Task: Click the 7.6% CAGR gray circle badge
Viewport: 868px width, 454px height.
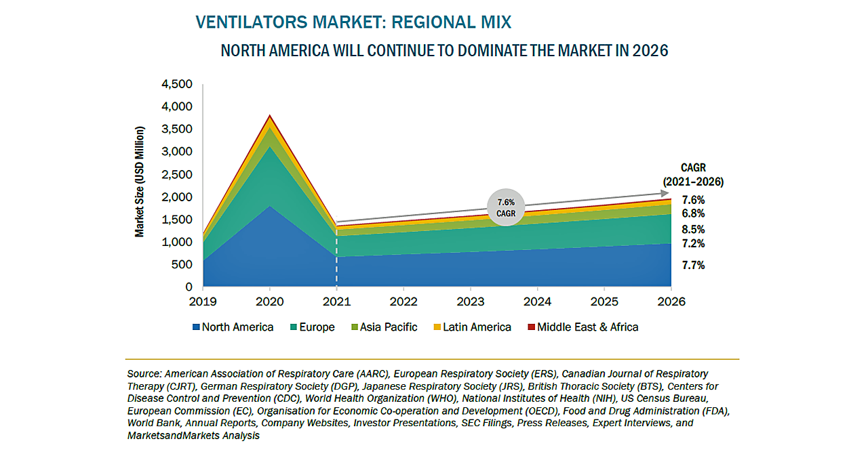Action: (506, 207)
